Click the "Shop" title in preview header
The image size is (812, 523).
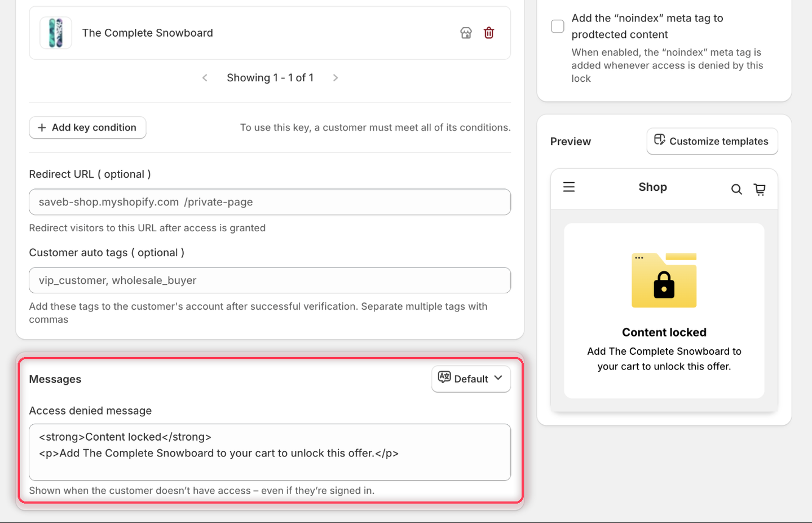pyautogui.click(x=652, y=187)
